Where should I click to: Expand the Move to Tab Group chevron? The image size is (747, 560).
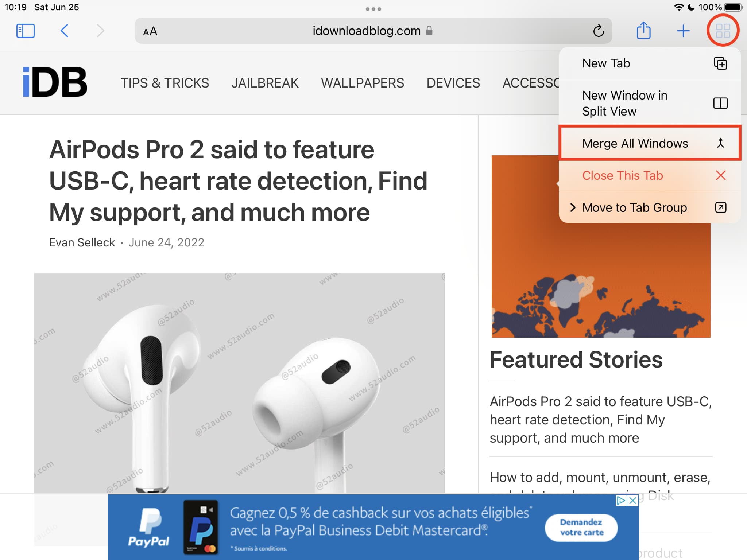(573, 207)
